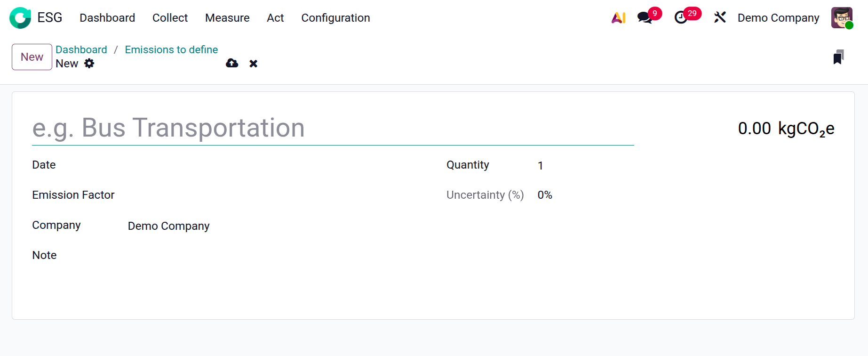Click the ESG app logo icon
This screenshot has width=868, height=356.
[x=20, y=18]
